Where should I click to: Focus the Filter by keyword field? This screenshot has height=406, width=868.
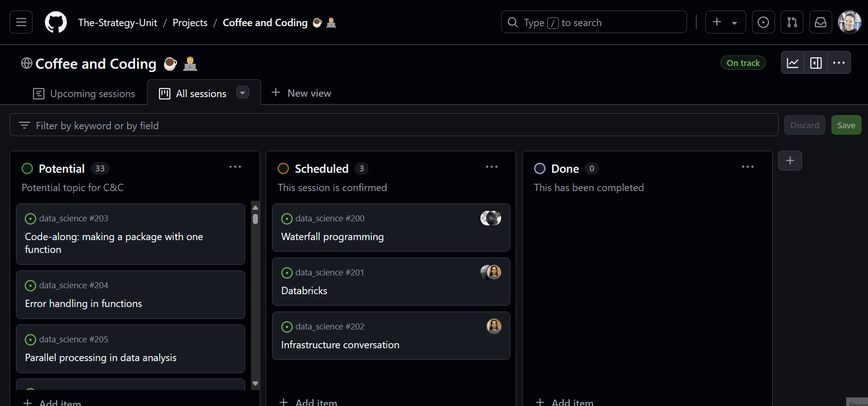[x=394, y=125]
